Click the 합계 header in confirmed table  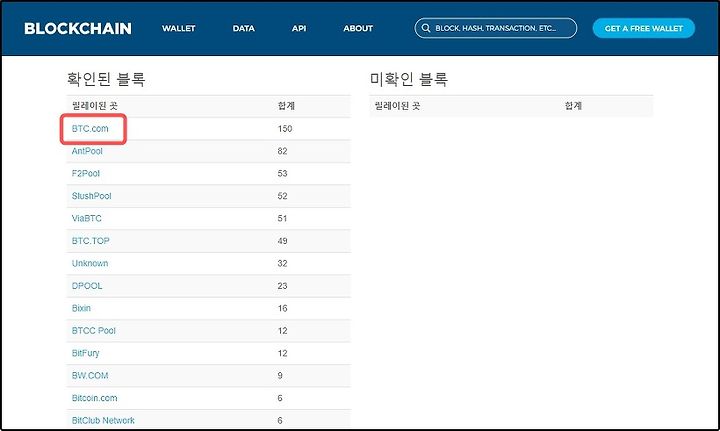point(286,106)
